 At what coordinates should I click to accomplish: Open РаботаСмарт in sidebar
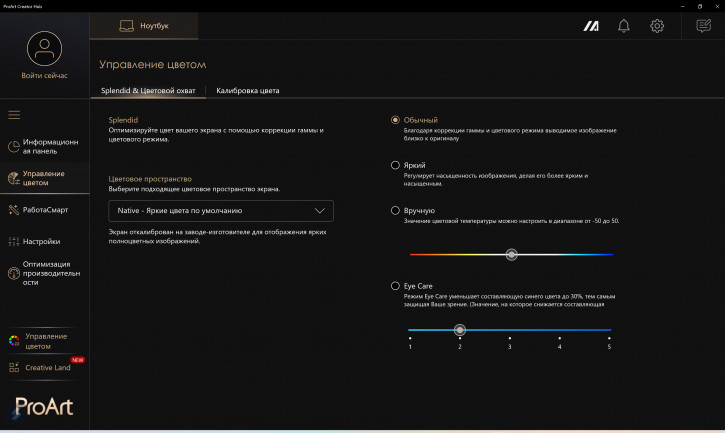(44, 210)
